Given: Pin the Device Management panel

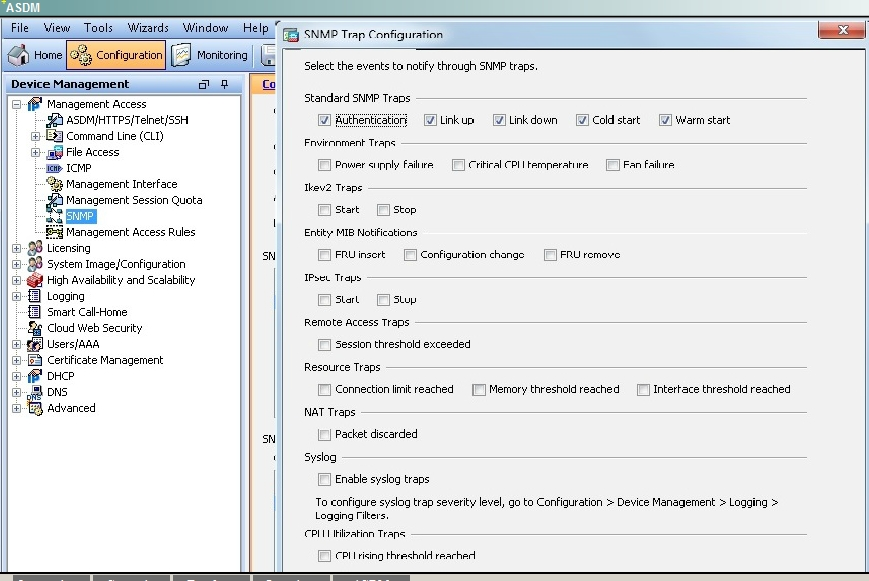Looking at the screenshot, I should pos(224,84).
